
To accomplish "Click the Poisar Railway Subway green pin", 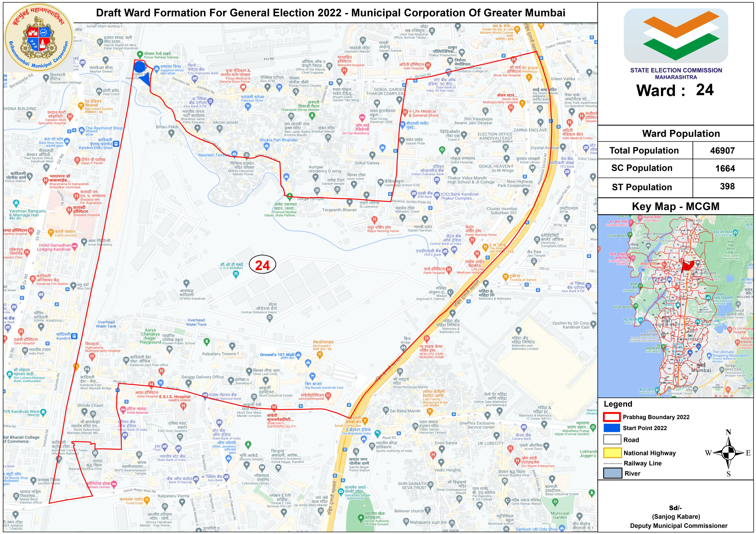I will (x=140, y=54).
